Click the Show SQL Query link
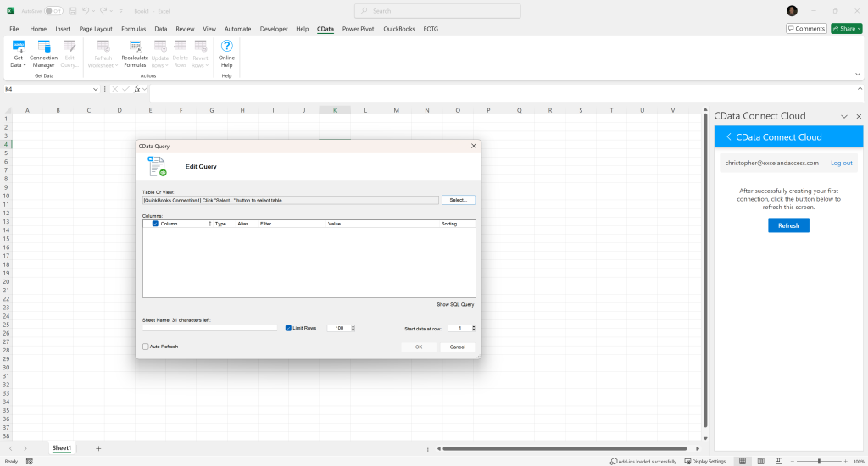868x466 pixels. 455,304
